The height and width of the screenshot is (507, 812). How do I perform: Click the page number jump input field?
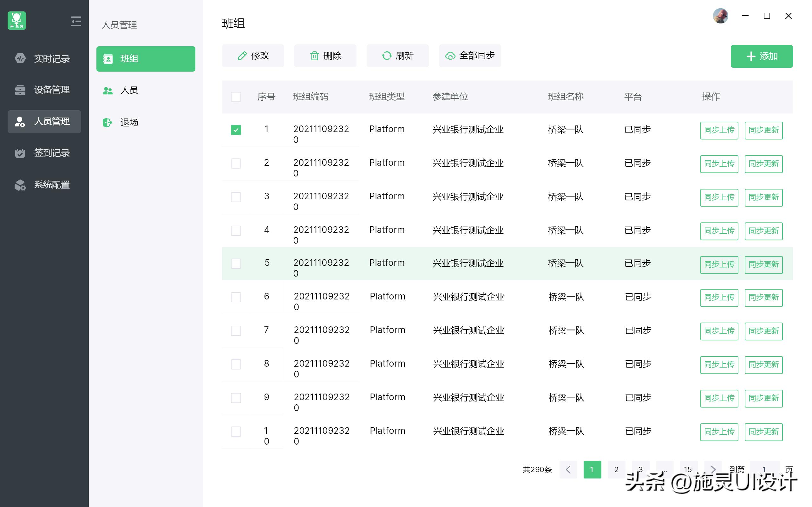click(x=764, y=469)
